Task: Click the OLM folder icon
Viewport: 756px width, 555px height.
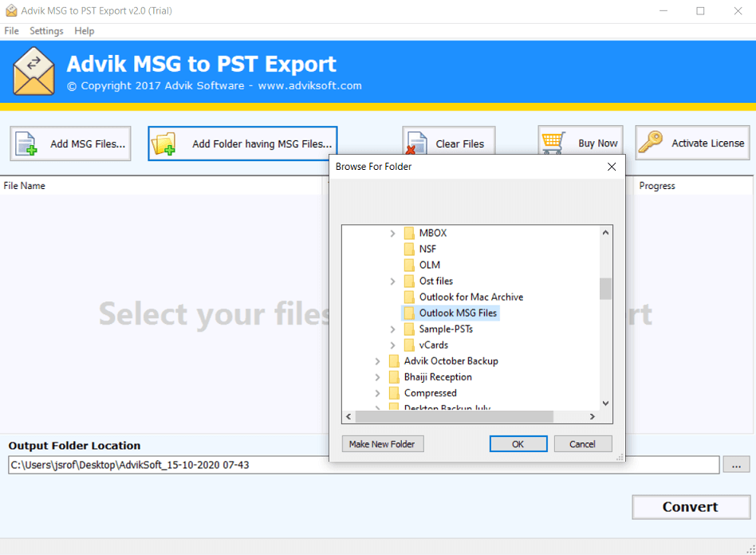Action: [409, 266]
